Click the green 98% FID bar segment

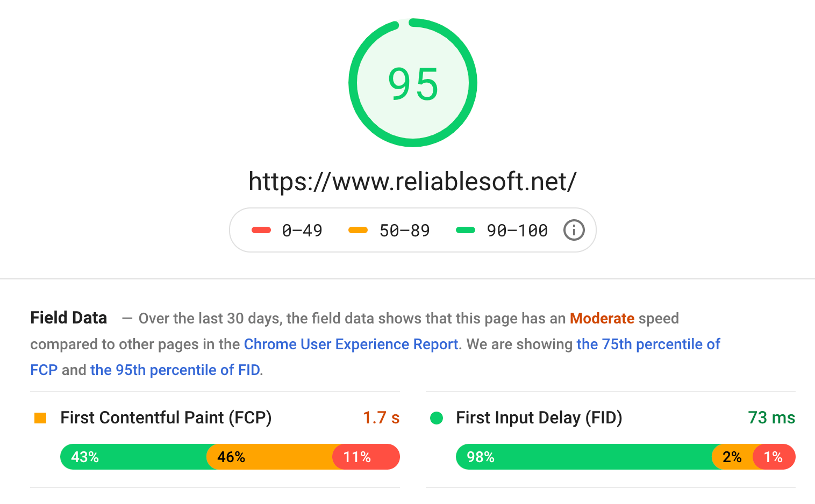tap(584, 457)
